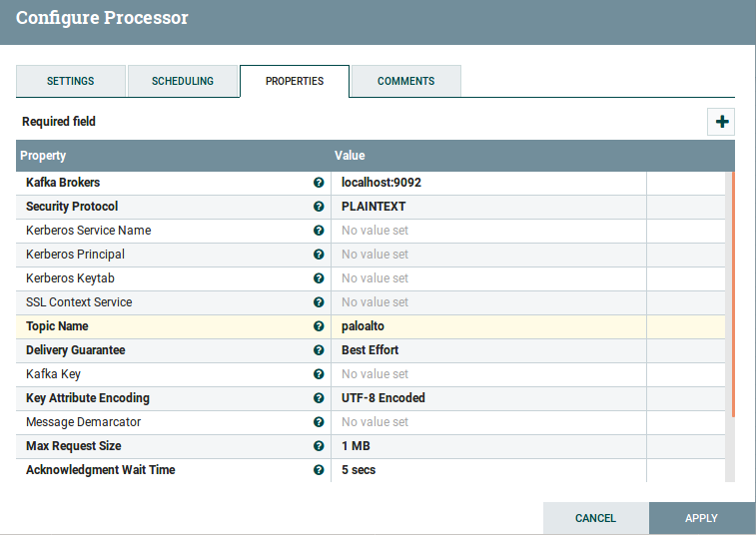Click help icon for Acknowledgment Wait Time
Screen dimensions: 756x535
pyautogui.click(x=319, y=470)
